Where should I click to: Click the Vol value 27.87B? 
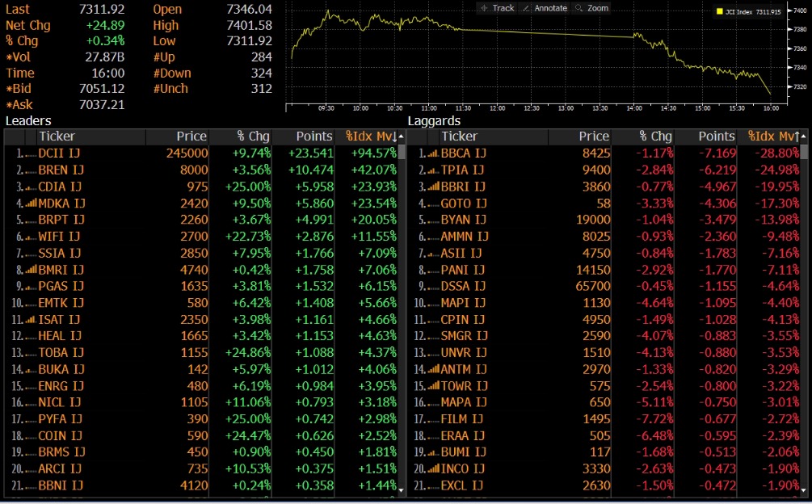tap(104, 57)
